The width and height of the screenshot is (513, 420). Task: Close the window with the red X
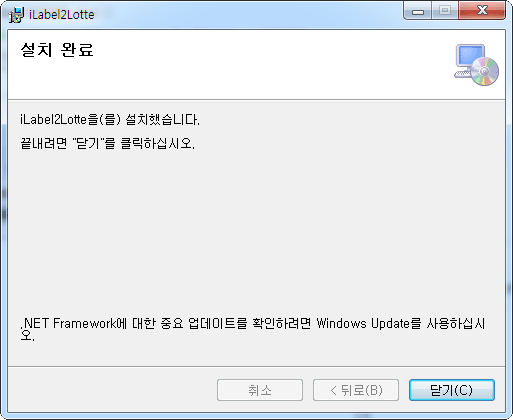tap(482, 11)
